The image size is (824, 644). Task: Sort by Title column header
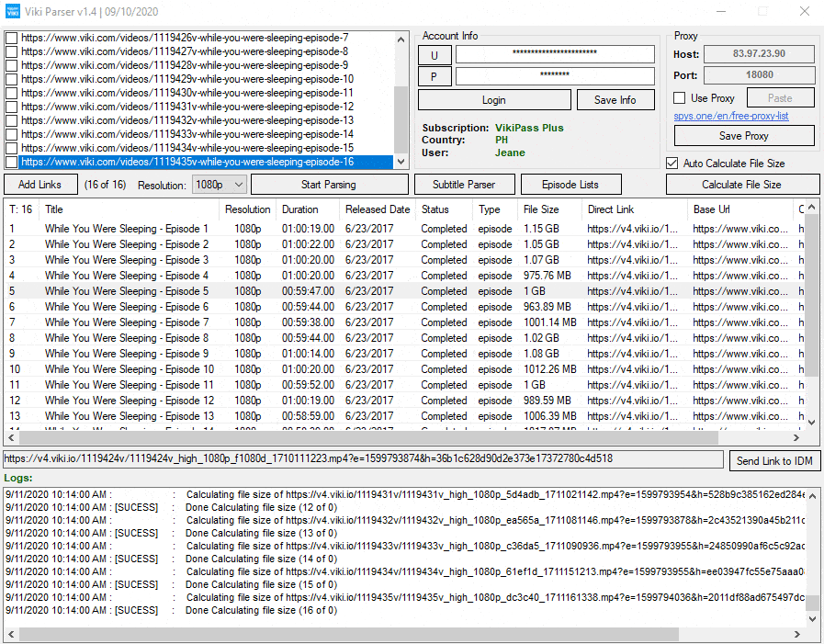pyautogui.click(x=130, y=209)
